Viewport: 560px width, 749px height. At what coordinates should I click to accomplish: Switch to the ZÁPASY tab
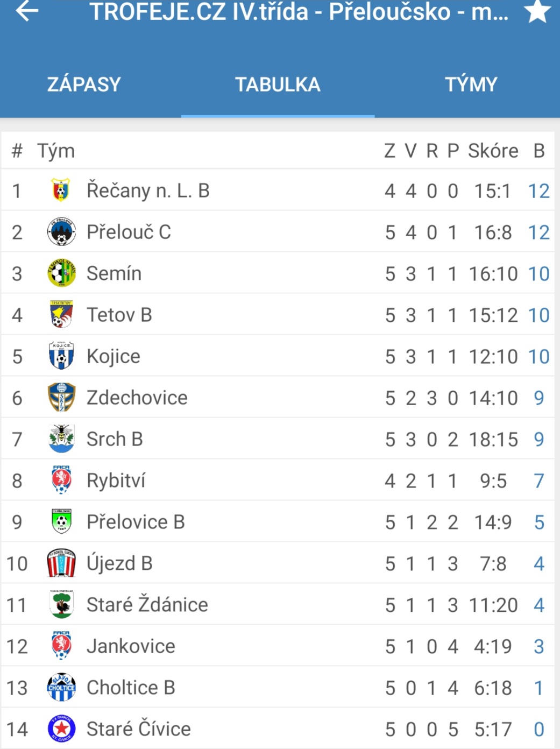[84, 84]
